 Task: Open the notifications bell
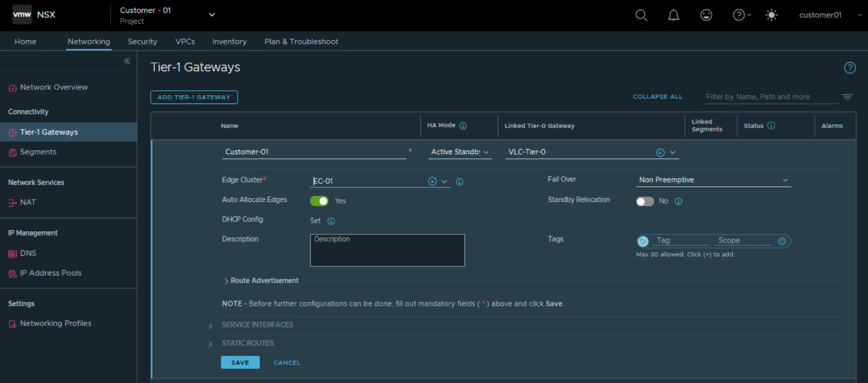(x=674, y=15)
